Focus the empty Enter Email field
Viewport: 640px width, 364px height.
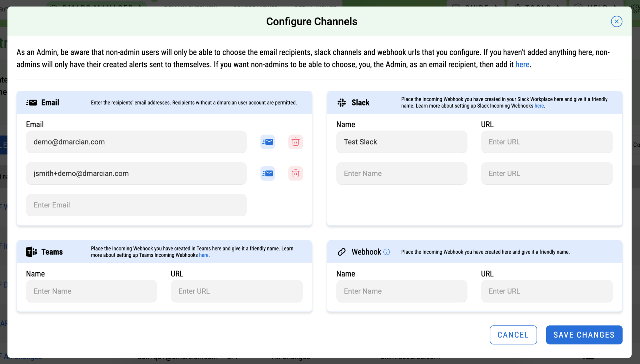(136, 205)
